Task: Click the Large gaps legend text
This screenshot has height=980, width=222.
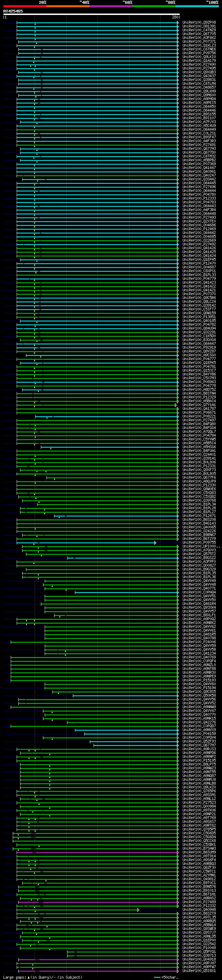Action: click(x=43, y=977)
